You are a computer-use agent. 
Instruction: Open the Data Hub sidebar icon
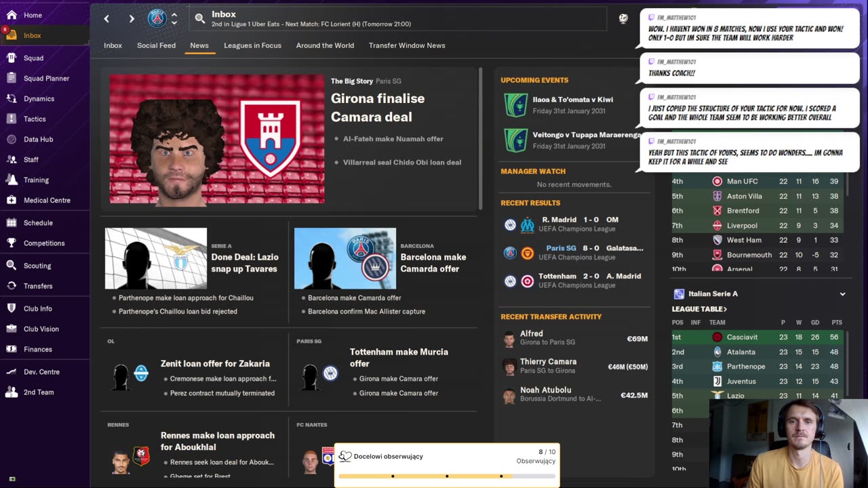12,140
